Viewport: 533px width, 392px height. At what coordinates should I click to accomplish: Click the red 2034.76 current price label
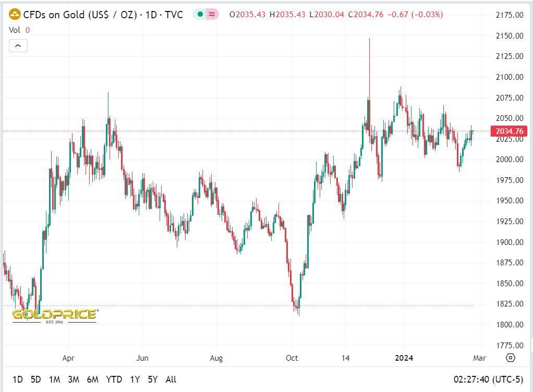(508, 131)
